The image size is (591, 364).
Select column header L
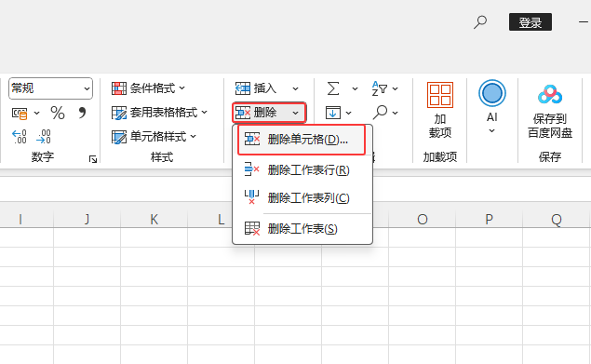[221, 219]
